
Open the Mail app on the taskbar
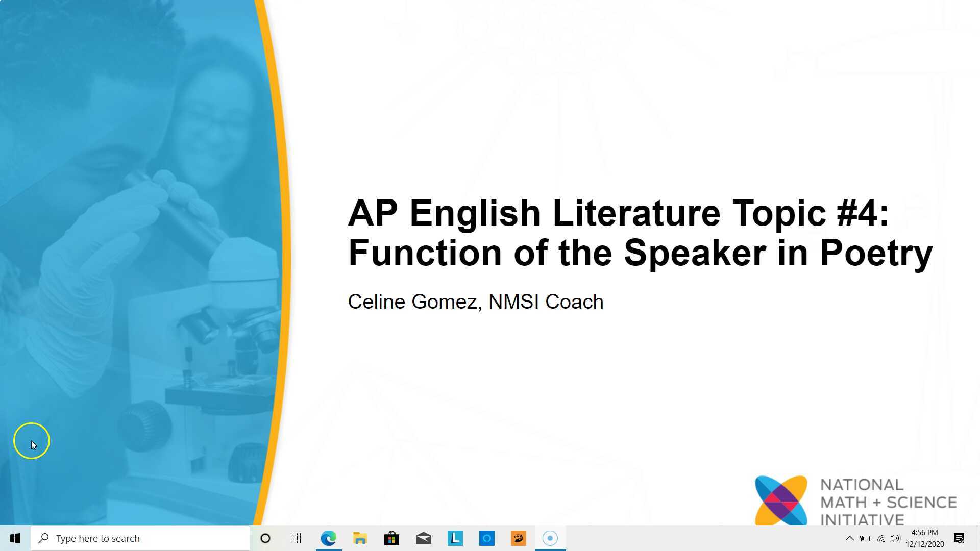(423, 538)
